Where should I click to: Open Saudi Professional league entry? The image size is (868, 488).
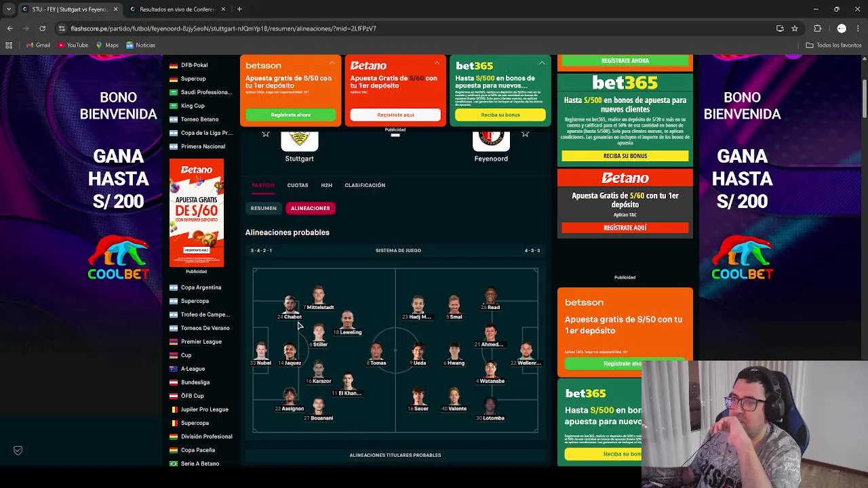pos(206,92)
